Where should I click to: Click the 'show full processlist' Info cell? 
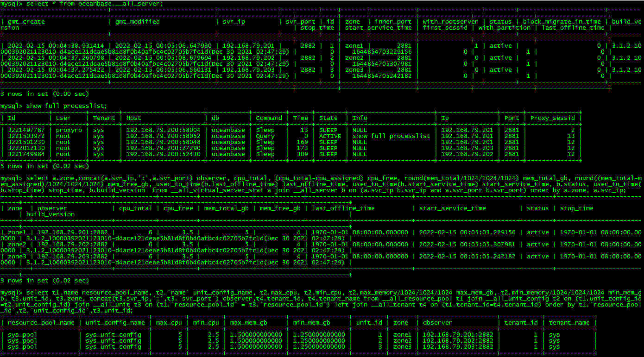pos(391,136)
